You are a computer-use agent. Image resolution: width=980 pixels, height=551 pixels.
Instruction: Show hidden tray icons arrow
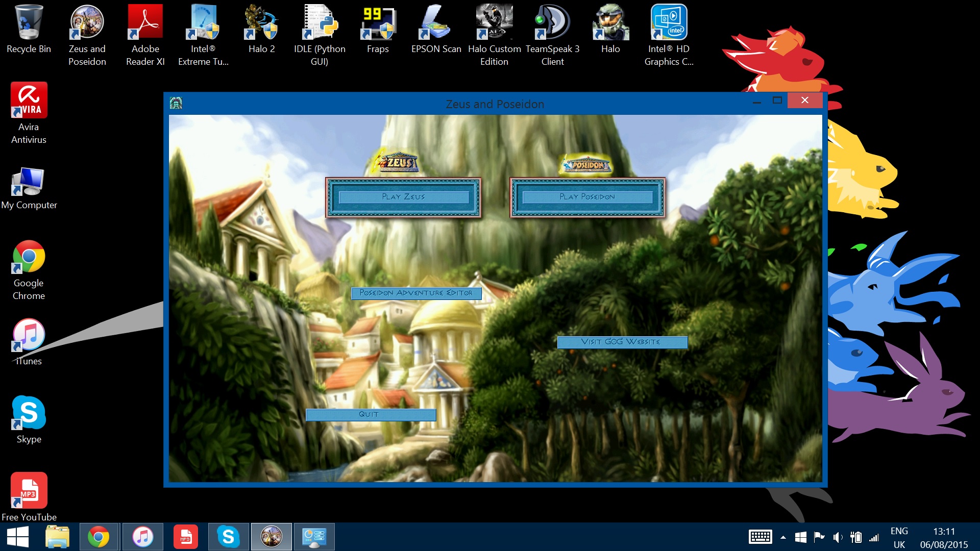pos(783,537)
